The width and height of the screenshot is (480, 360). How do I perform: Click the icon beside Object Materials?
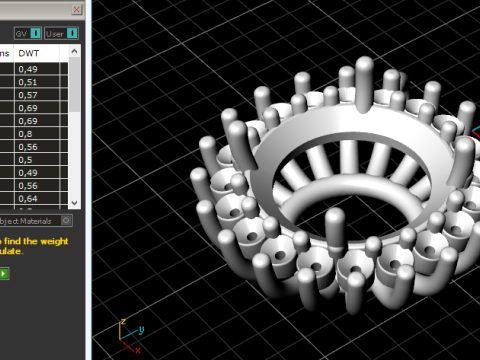[x=66, y=220]
